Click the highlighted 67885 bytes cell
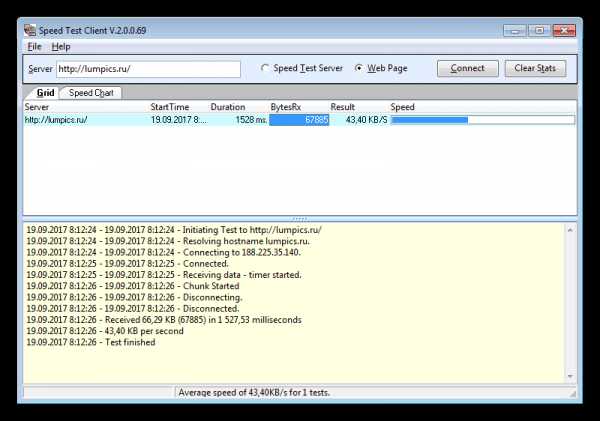The image size is (600, 421). pos(299,120)
